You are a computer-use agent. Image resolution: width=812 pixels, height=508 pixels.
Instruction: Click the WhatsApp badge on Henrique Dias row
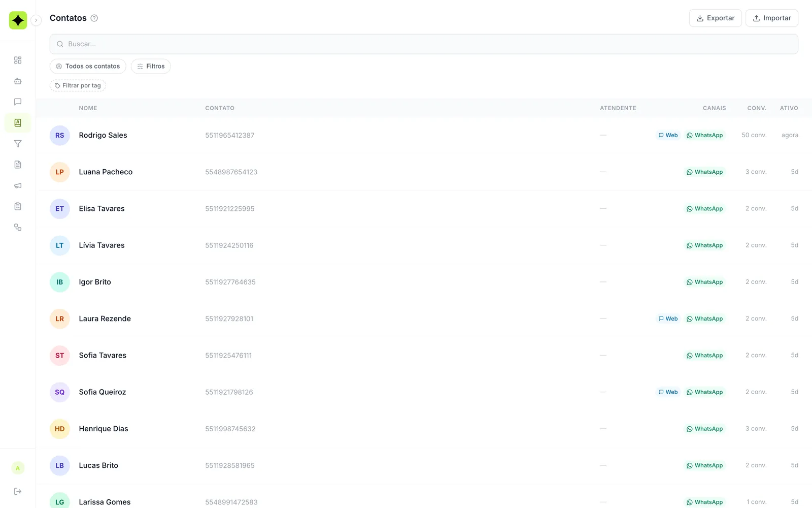click(x=704, y=429)
